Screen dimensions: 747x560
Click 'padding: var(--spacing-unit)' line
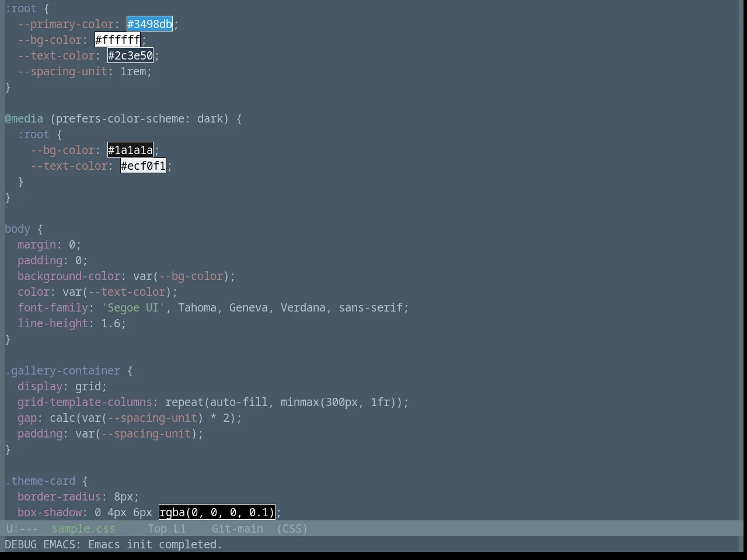click(110, 433)
